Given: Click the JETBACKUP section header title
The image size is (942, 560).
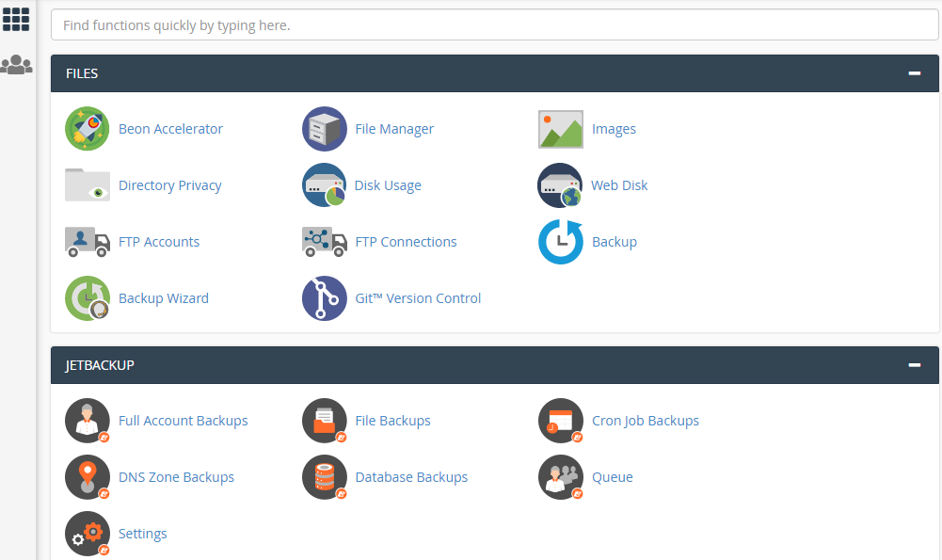Looking at the screenshot, I should coord(100,365).
